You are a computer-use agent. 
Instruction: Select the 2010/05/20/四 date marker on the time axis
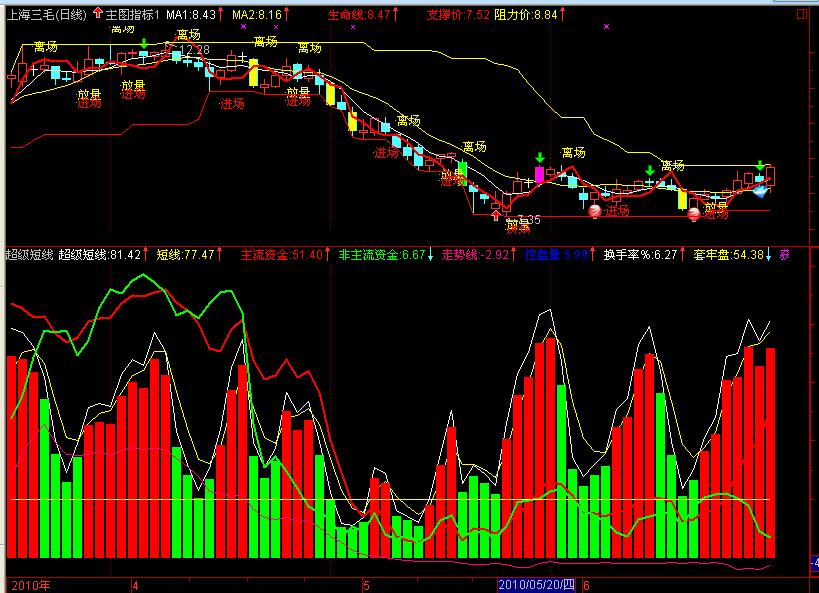(537, 585)
